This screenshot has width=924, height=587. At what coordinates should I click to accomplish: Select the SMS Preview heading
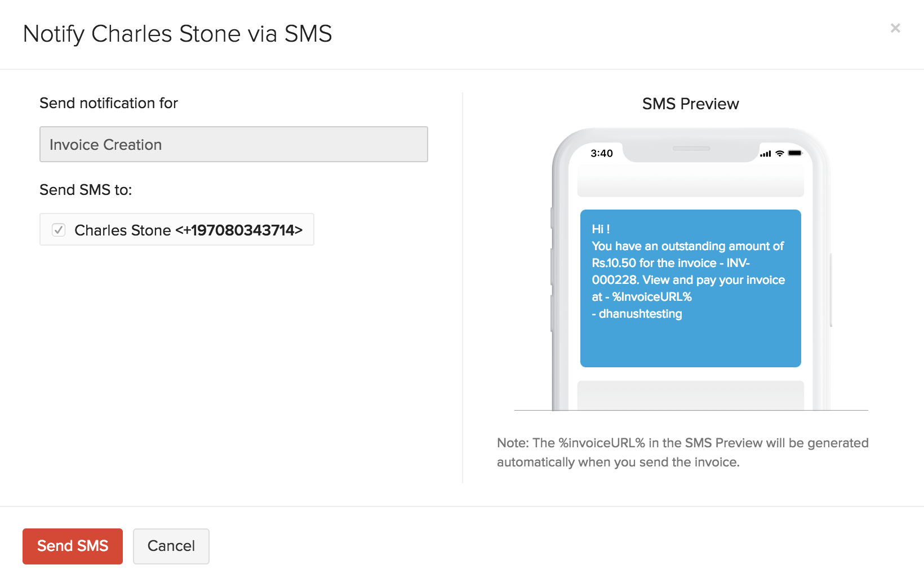pos(690,104)
